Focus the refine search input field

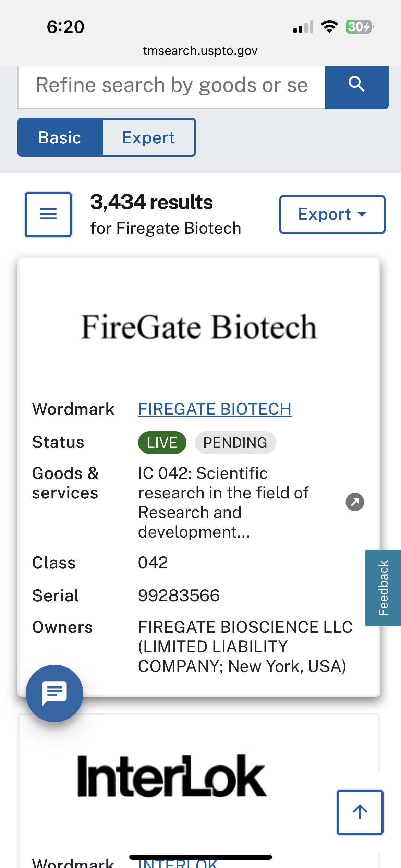172,87
